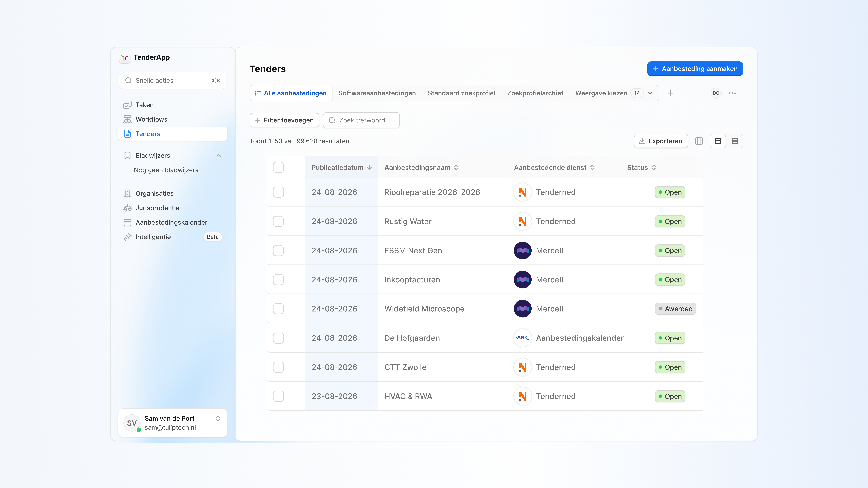The height and width of the screenshot is (488, 868).
Task: Tick the select-all checkbox in the table header
Action: point(278,167)
